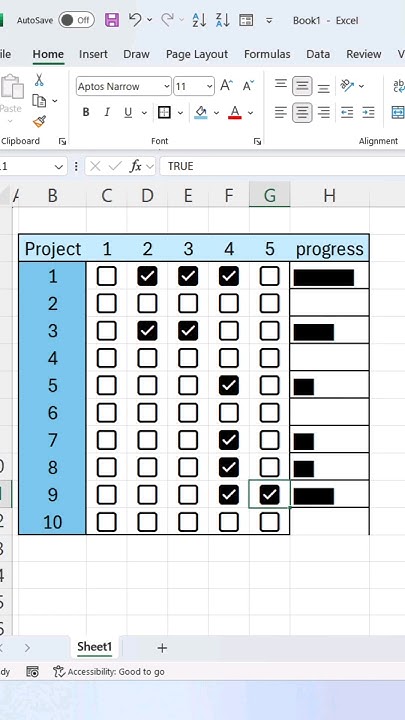Uncheck Project 5 checkbox in column 4
The height and width of the screenshot is (720, 405).
(x=229, y=385)
